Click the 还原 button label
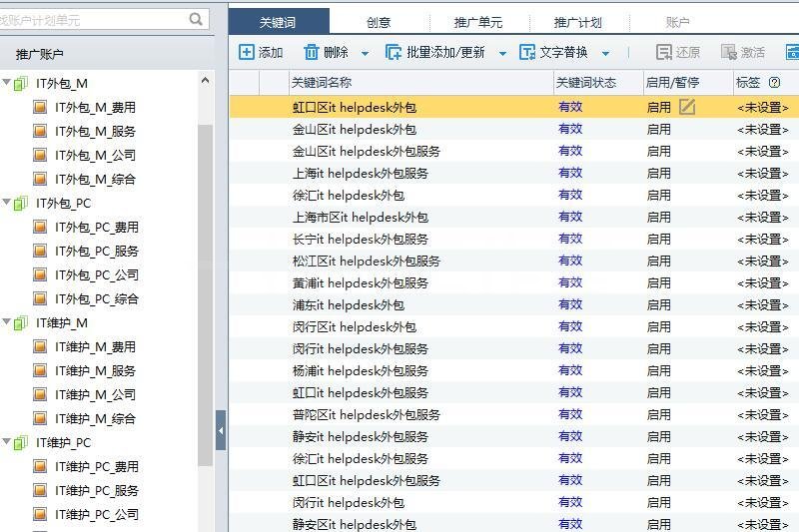Image resolution: width=799 pixels, height=532 pixels. (x=688, y=53)
